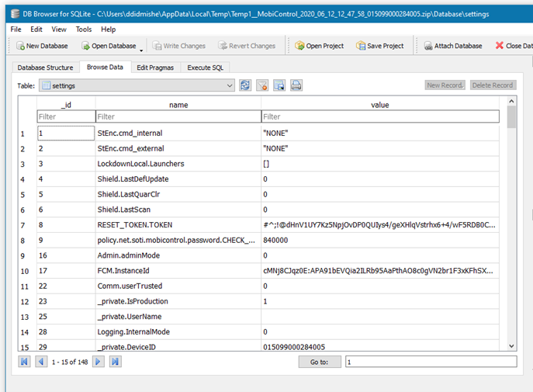Click the vertical scrollbar down arrow

point(512,345)
